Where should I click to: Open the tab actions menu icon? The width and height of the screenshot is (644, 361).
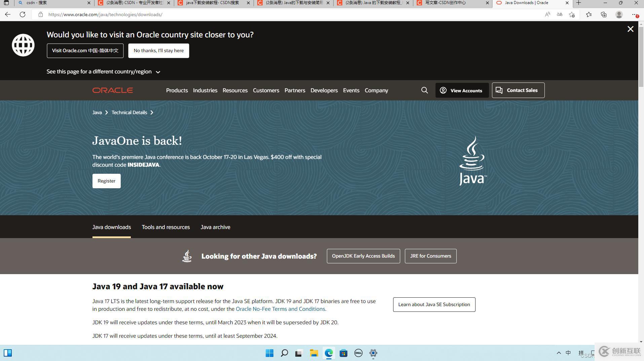tap(6, 3)
